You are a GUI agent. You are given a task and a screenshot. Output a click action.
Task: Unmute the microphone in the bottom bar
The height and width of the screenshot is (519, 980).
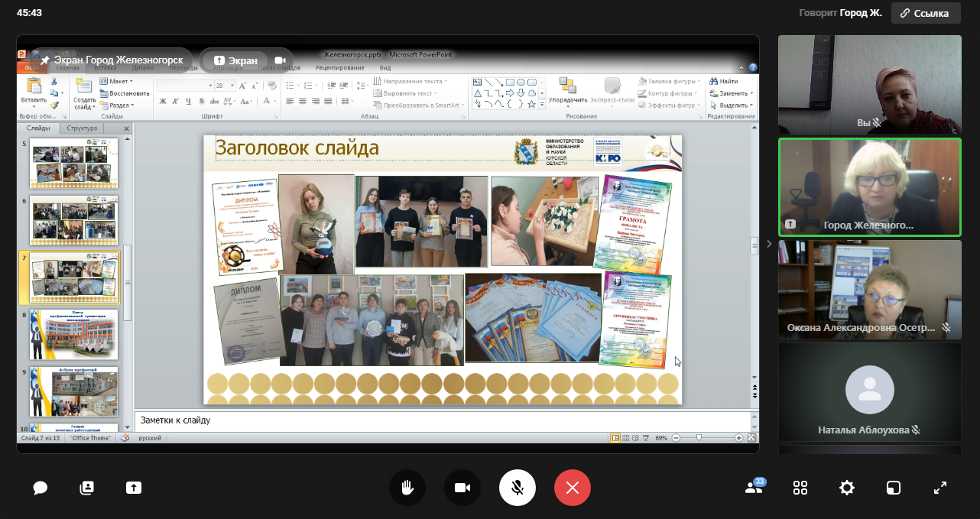coord(518,488)
